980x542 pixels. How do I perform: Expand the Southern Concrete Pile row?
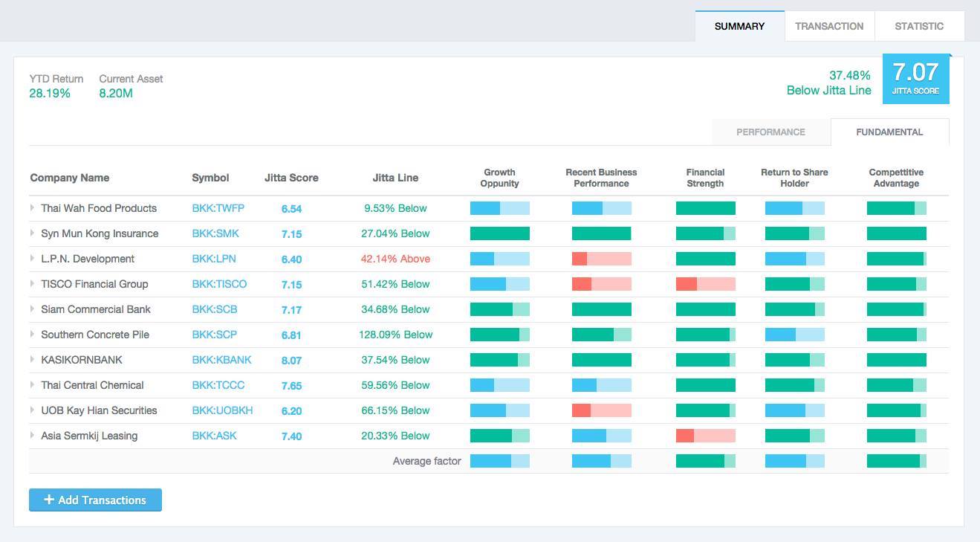click(x=33, y=335)
